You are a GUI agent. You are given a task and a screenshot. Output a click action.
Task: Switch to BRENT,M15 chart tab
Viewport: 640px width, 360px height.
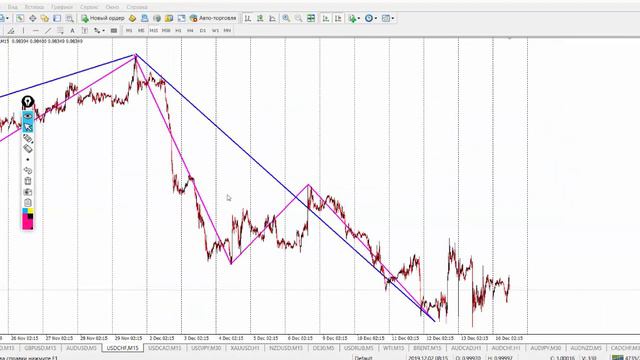[427, 348]
